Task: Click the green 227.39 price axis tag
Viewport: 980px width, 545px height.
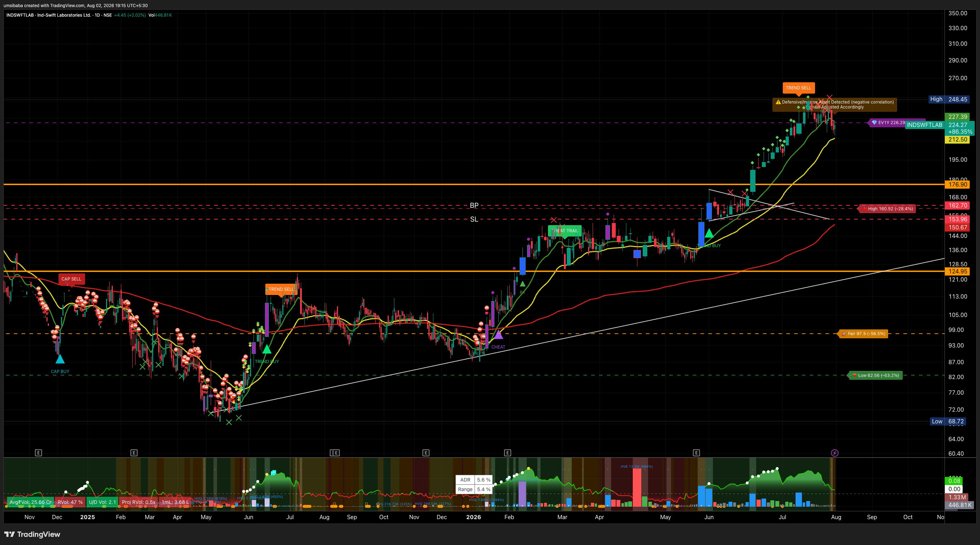Action: [x=957, y=117]
